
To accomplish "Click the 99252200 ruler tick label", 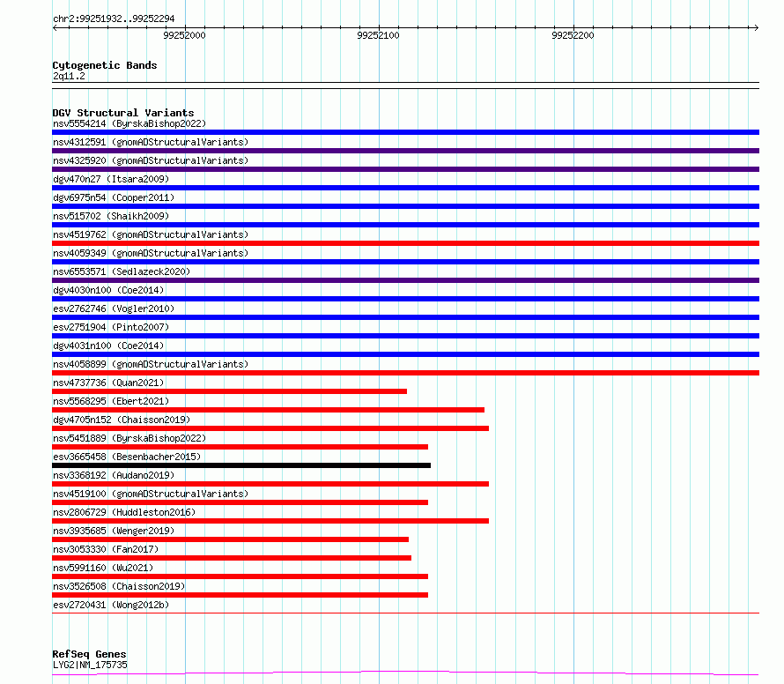I will pyautogui.click(x=573, y=35).
